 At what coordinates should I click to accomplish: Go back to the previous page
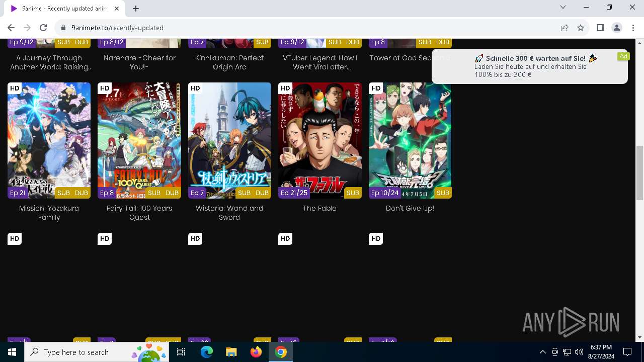click(11, 28)
